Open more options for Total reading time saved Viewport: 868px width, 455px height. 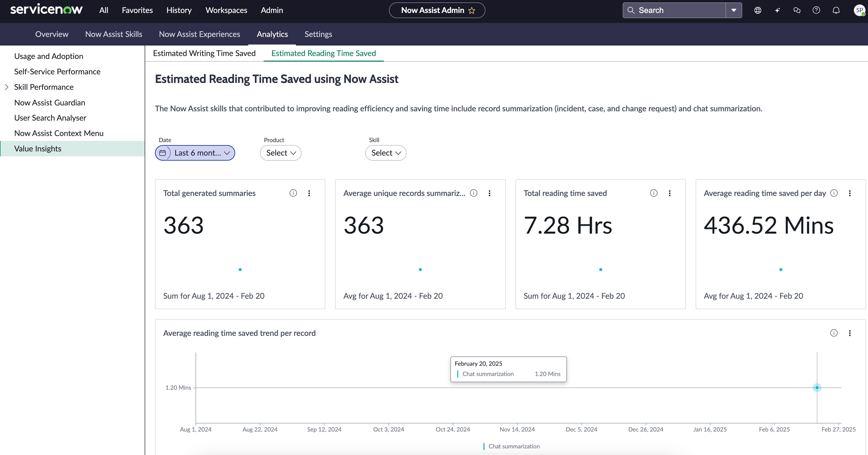click(669, 193)
